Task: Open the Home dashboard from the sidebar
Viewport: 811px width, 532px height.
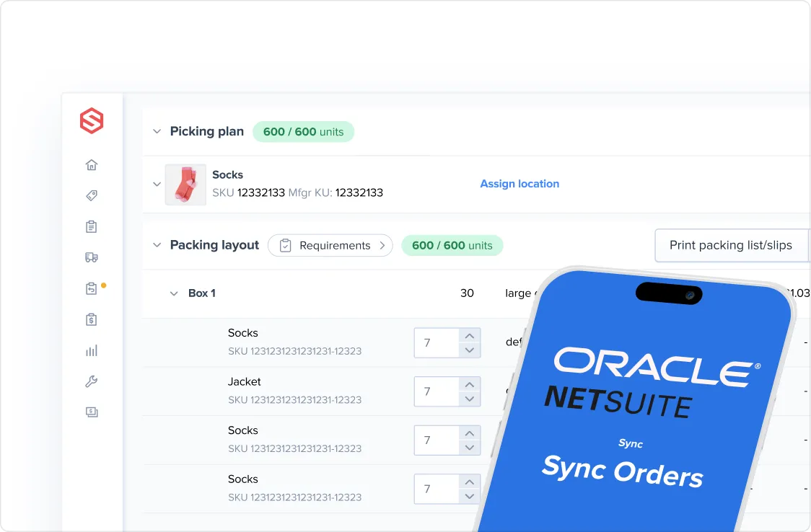Action: 92,164
